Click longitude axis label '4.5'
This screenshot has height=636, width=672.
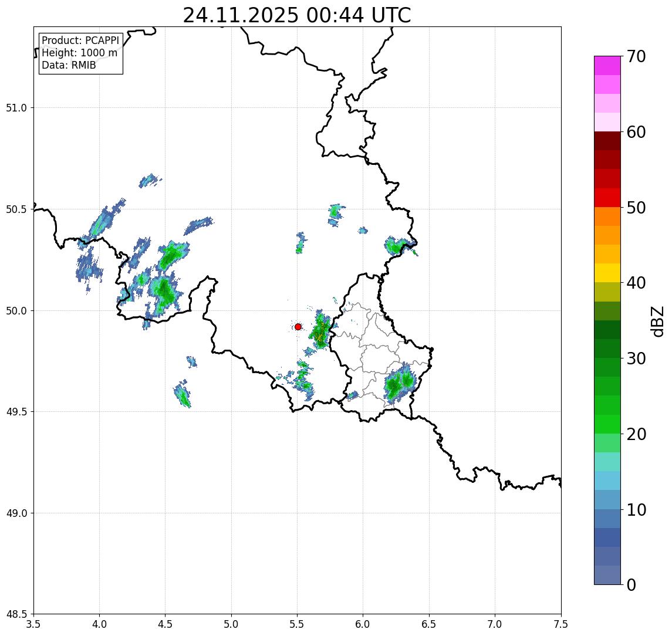click(166, 624)
